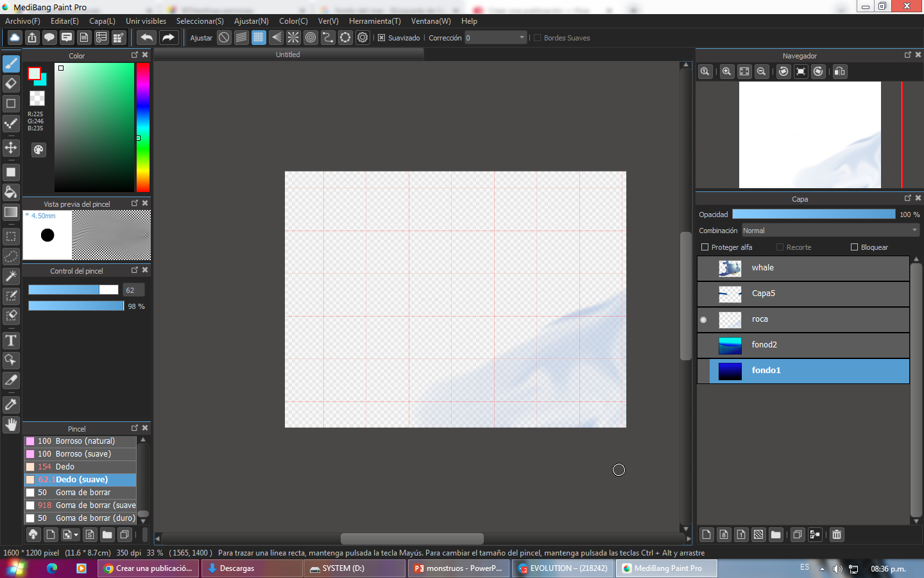Screen dimensions: 924x578
Task: Select the Eraser tool
Action: tap(11, 83)
